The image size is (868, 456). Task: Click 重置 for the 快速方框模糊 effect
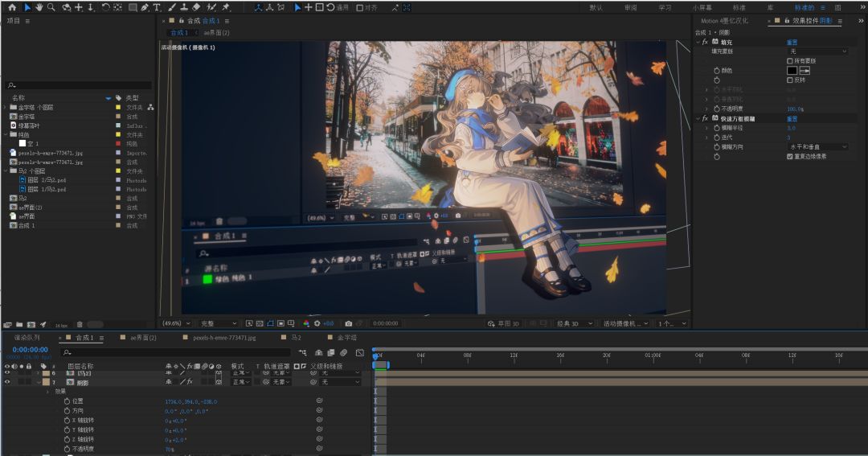pos(792,118)
